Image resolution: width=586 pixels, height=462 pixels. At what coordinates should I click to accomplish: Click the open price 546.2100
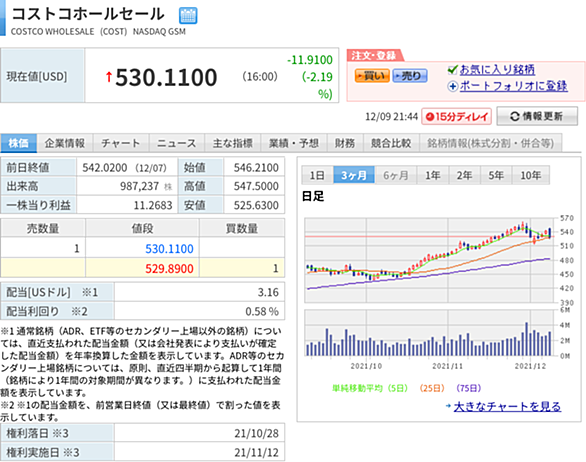(256, 168)
